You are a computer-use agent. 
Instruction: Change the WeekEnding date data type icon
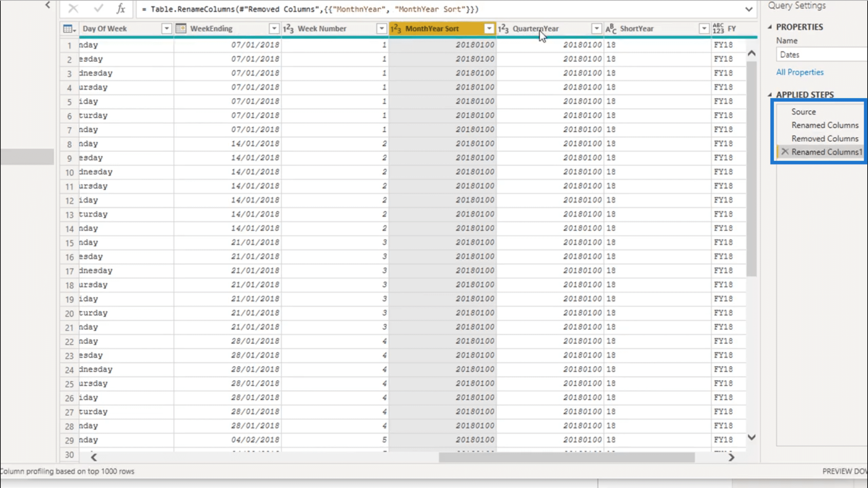click(181, 28)
